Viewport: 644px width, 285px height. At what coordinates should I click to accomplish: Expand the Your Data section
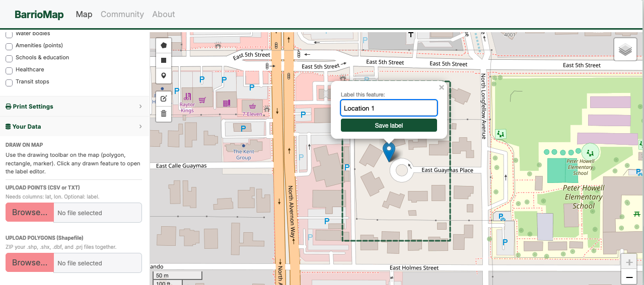coord(75,127)
